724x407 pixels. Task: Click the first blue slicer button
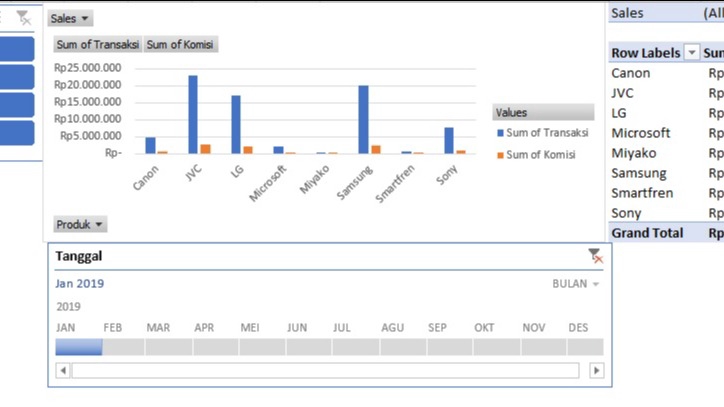[x=17, y=49]
